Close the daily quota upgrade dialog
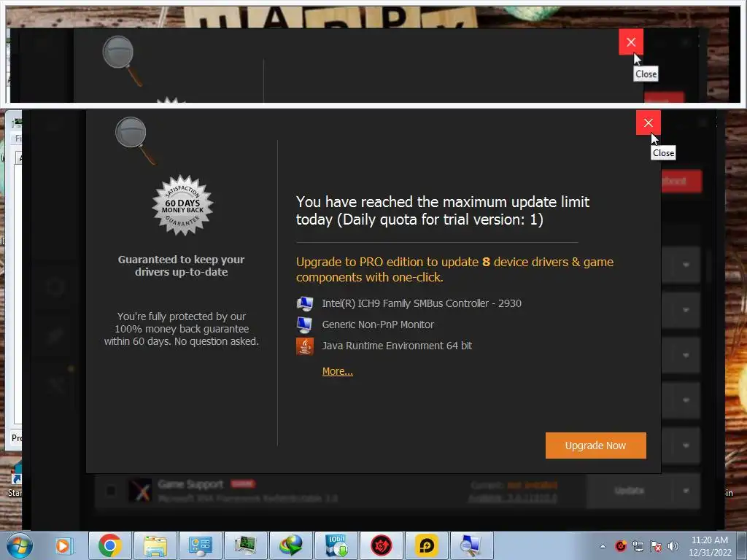Image resolution: width=747 pixels, height=560 pixels. tap(648, 122)
